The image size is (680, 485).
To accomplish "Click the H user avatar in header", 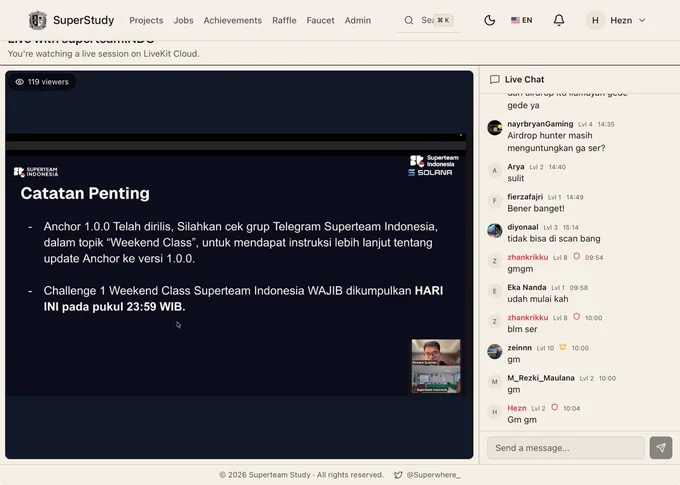I will coord(595,20).
